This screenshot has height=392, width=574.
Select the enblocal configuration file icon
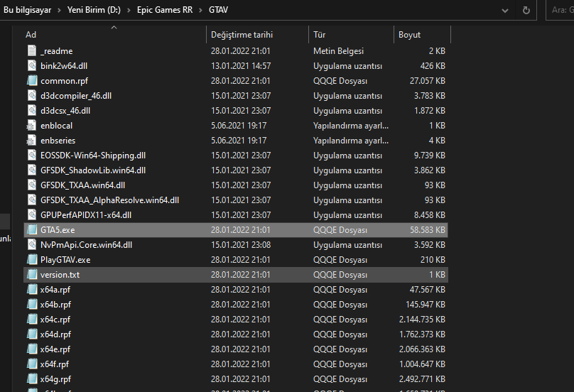31,126
